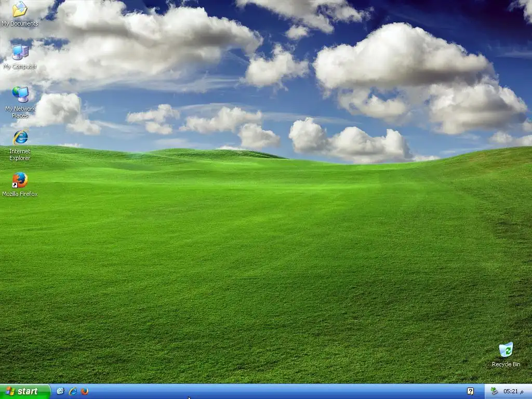Open the Start menu
Viewport: 532px width, 399px height.
(25, 391)
